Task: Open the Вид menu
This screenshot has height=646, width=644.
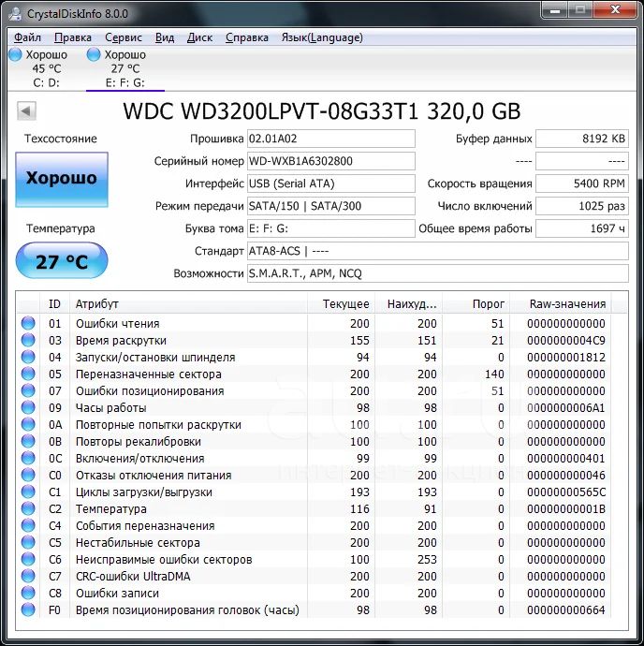Action: 165,37
